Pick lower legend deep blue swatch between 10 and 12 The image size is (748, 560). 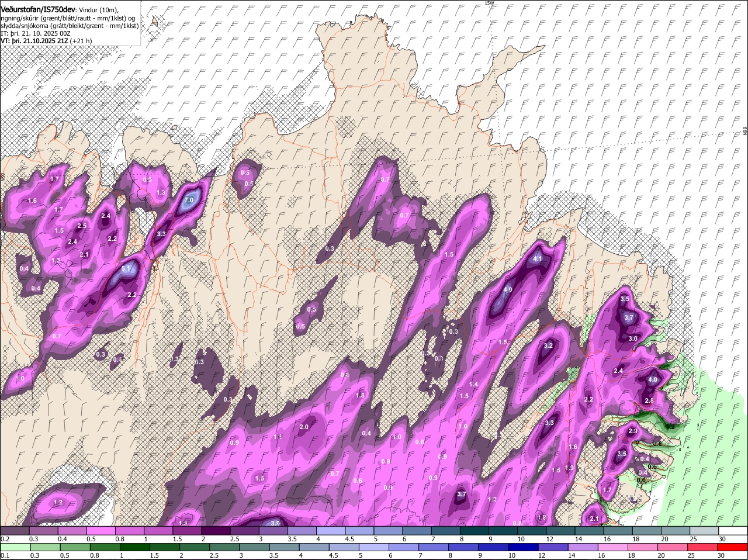(x=524, y=547)
